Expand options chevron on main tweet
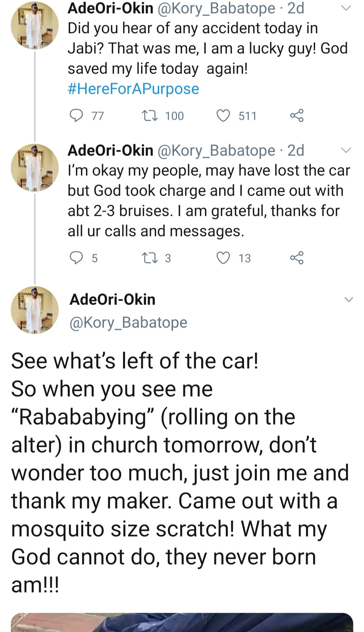The width and height of the screenshot is (364, 632). [348, 299]
